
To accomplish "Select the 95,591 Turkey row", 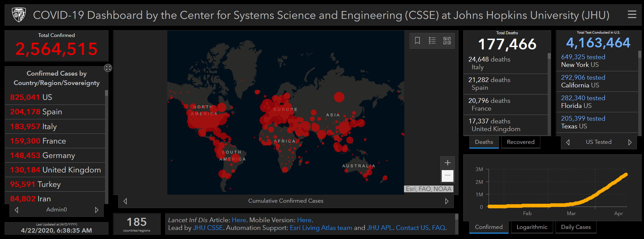I will [55, 184].
